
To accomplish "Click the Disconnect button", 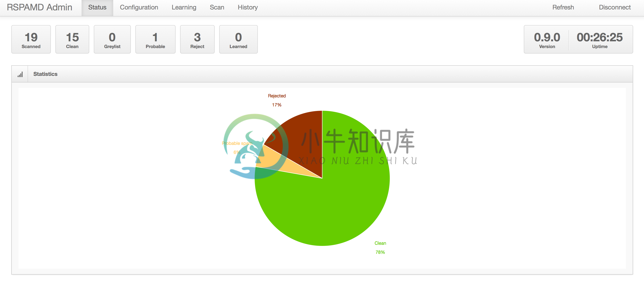I will [x=613, y=7].
